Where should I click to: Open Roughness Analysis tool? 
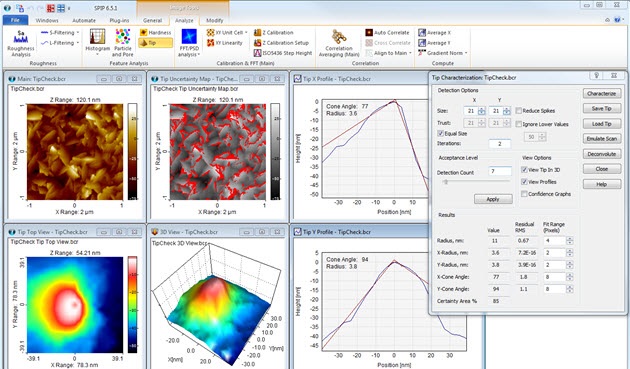tap(21, 43)
